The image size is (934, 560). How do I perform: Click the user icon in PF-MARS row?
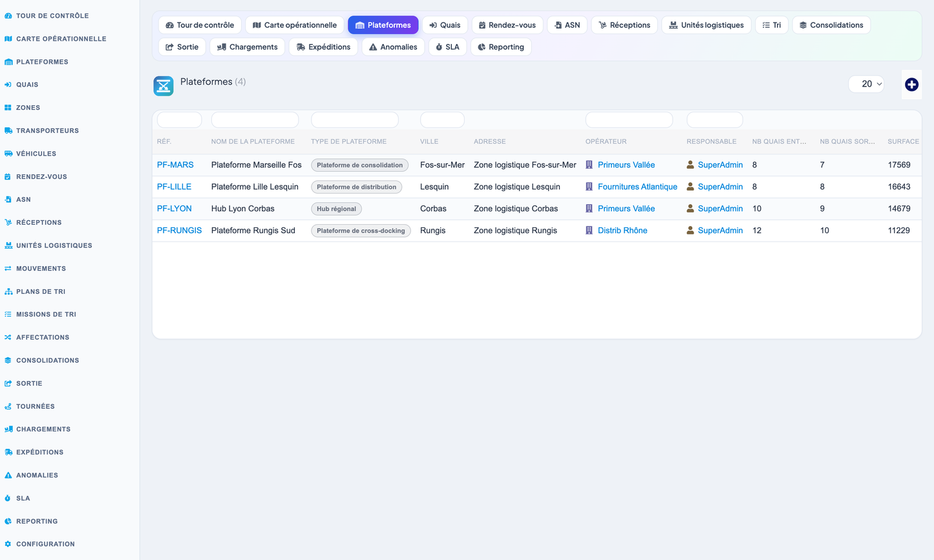[690, 165]
